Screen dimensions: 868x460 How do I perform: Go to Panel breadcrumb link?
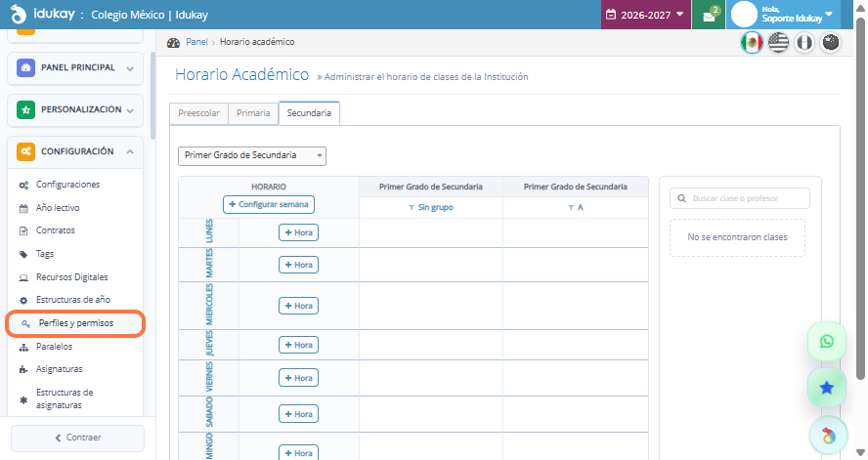[x=196, y=42]
